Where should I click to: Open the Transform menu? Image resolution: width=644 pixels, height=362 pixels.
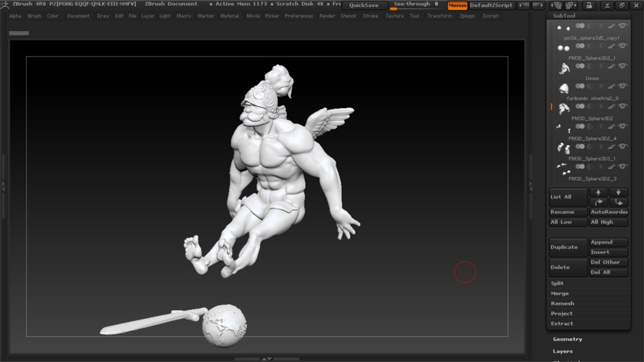(x=439, y=16)
